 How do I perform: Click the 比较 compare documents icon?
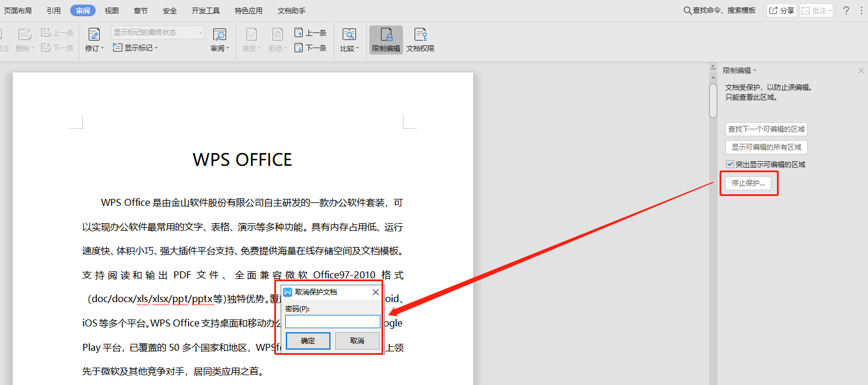click(349, 34)
